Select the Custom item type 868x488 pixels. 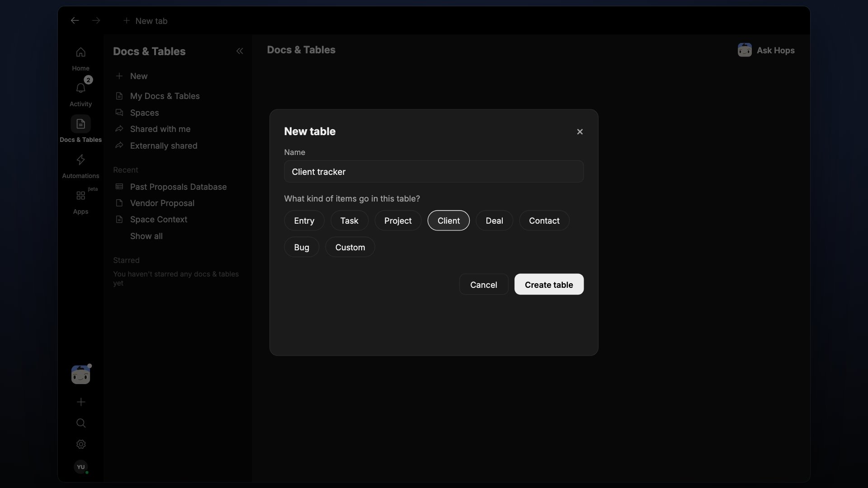[x=350, y=247]
